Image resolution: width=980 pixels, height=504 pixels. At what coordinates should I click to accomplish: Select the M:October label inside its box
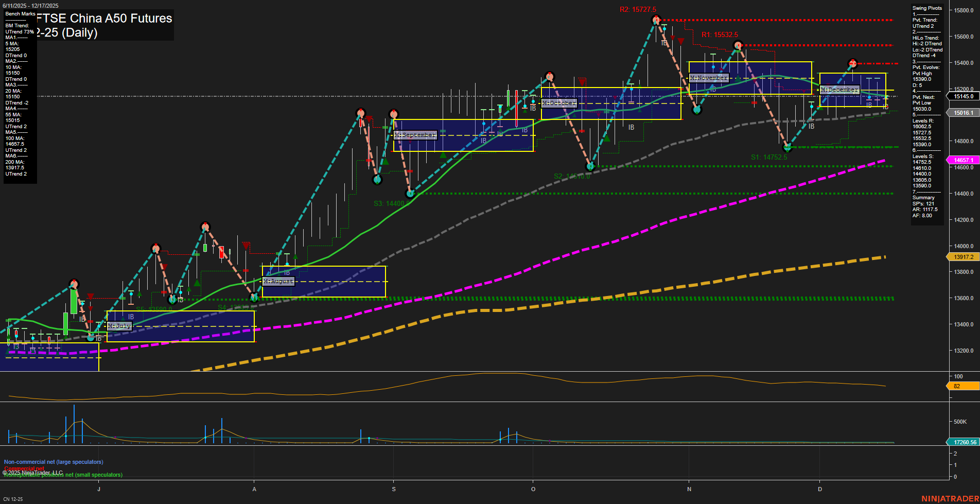coord(559,103)
